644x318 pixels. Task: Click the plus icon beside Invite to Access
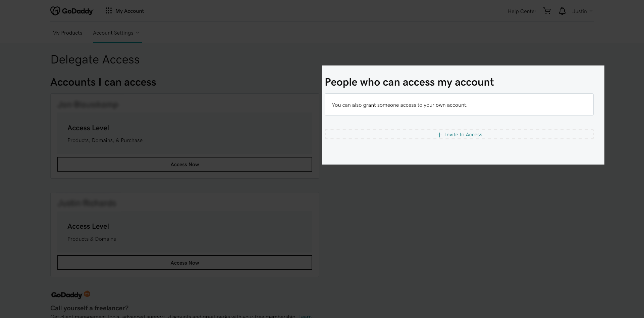(439, 135)
